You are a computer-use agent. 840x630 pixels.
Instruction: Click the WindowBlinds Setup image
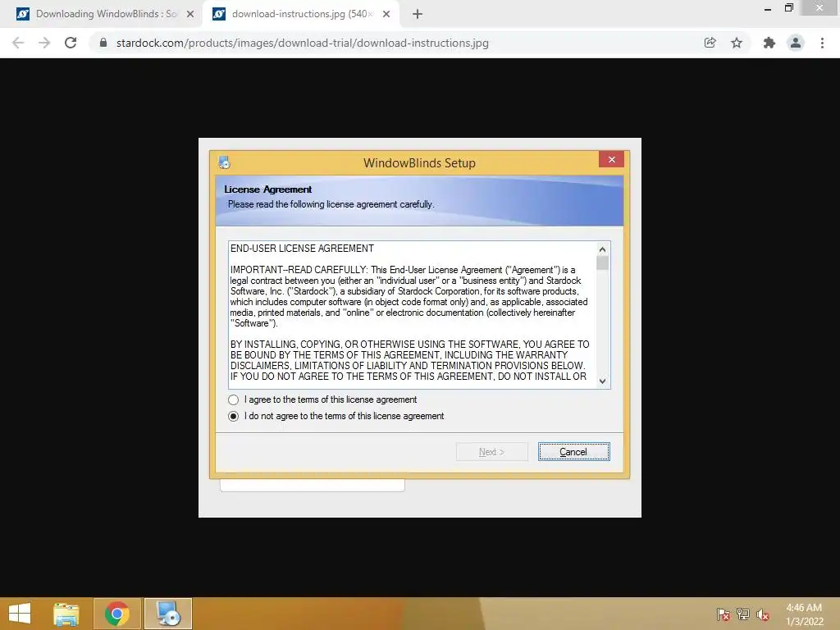(420, 327)
